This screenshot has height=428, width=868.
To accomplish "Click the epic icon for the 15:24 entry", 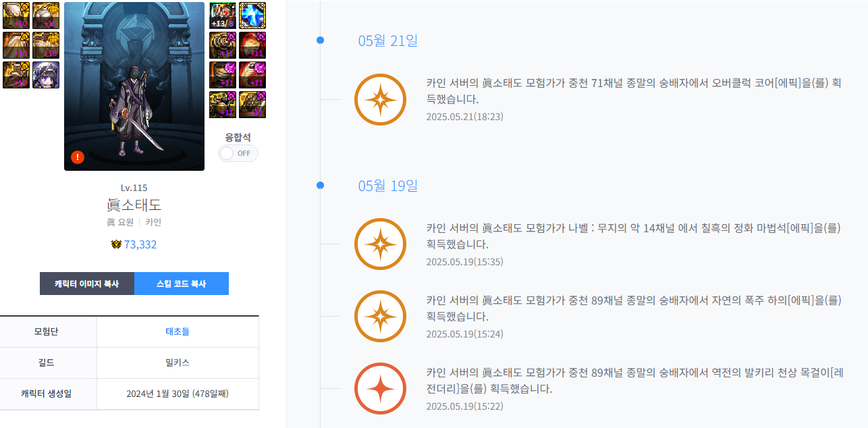I will tap(380, 316).
